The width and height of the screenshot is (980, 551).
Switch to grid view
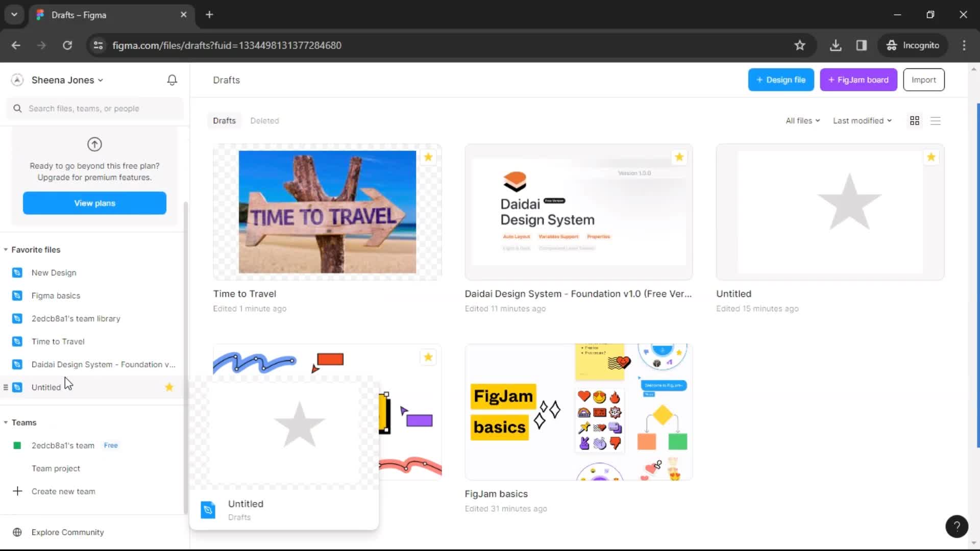click(915, 121)
